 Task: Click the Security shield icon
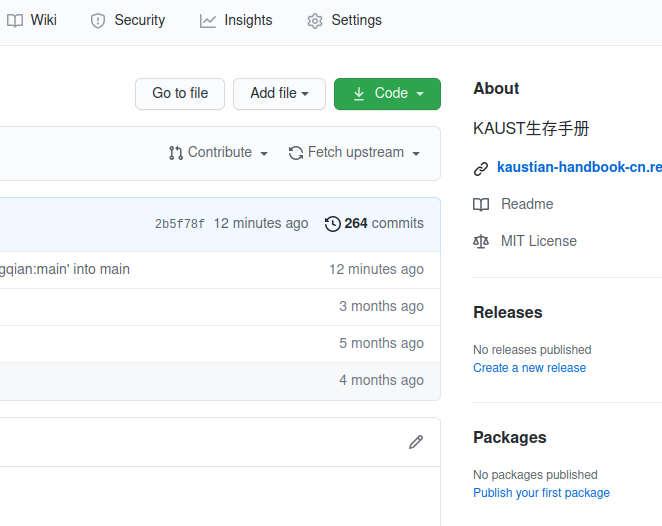tap(98, 20)
